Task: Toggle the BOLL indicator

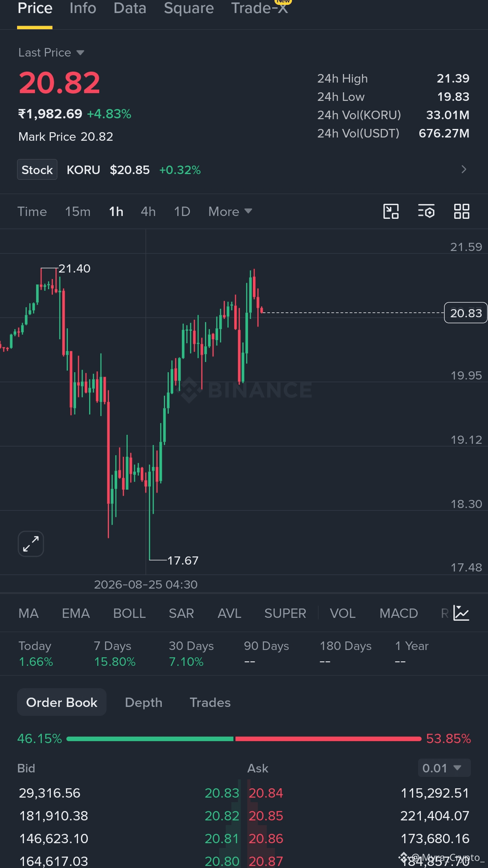Action: [x=129, y=613]
